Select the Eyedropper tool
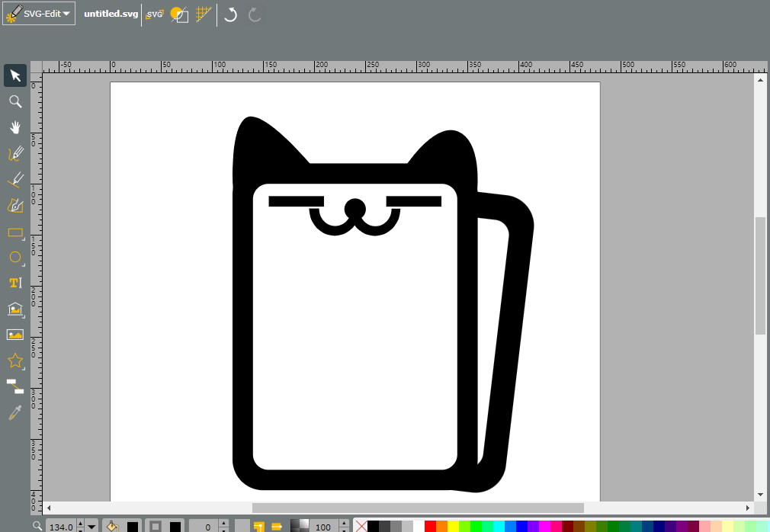Screen dimensions: 770x532 tap(15, 412)
